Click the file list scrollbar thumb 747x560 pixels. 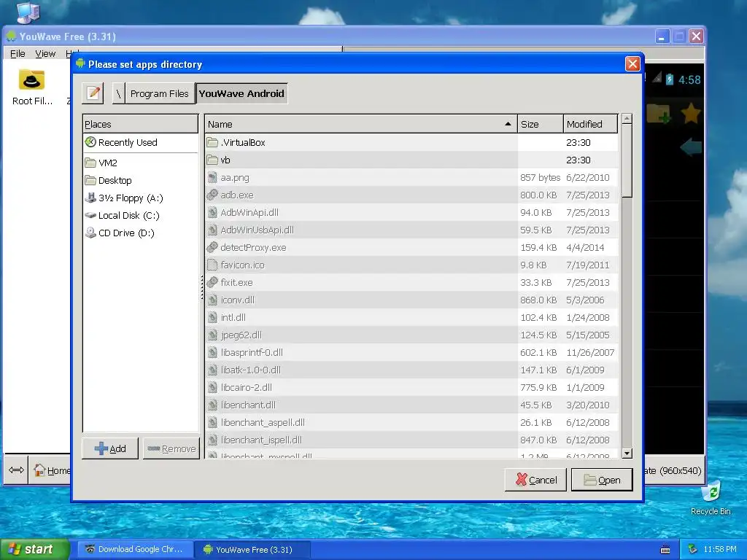[x=627, y=161]
